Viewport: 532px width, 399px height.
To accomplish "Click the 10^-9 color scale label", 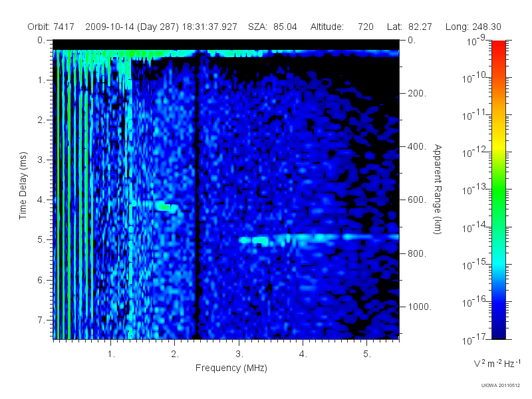I will pos(476,40).
